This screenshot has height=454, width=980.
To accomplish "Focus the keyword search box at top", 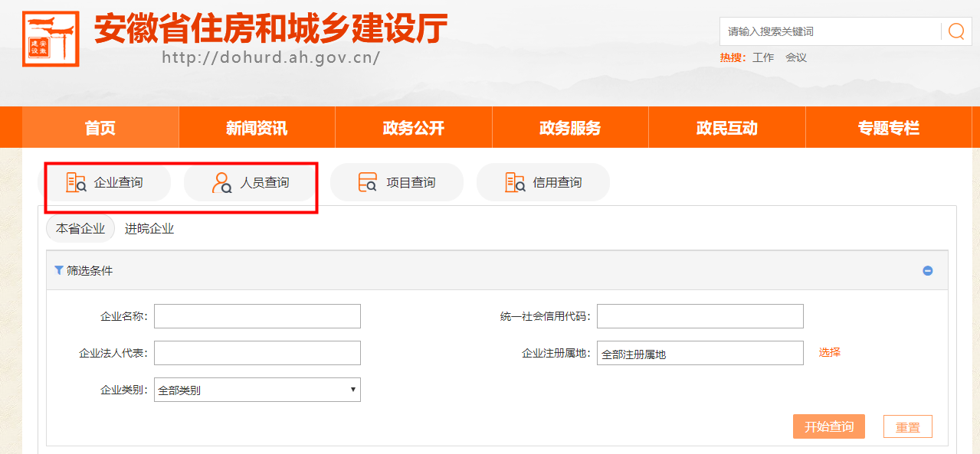I will click(x=831, y=31).
